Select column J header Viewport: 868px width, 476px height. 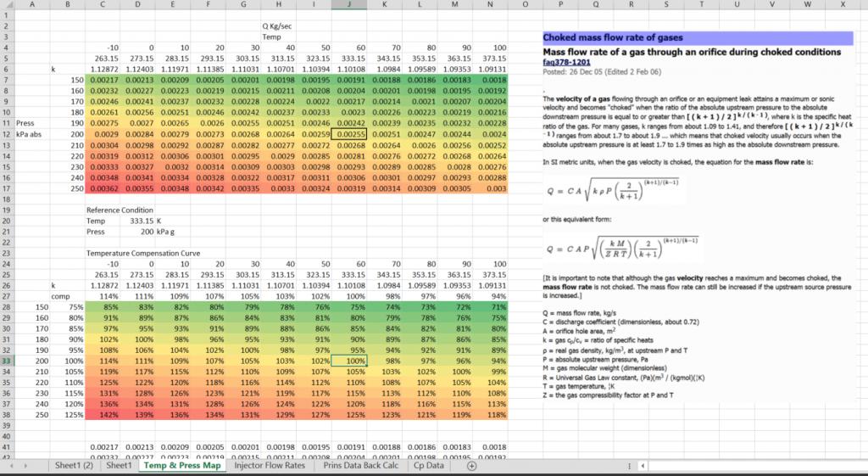pyautogui.click(x=349, y=5)
